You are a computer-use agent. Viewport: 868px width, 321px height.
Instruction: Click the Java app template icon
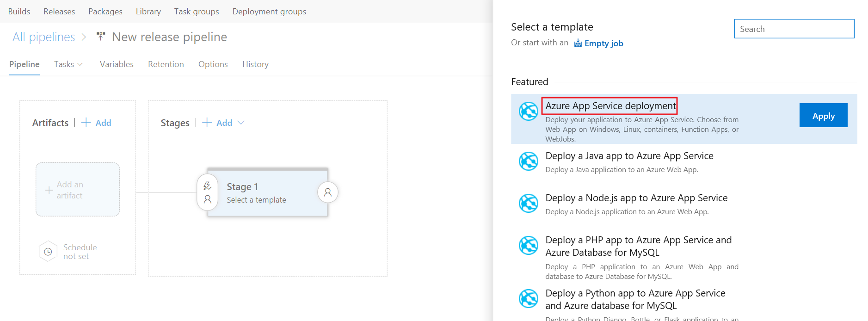tap(528, 161)
